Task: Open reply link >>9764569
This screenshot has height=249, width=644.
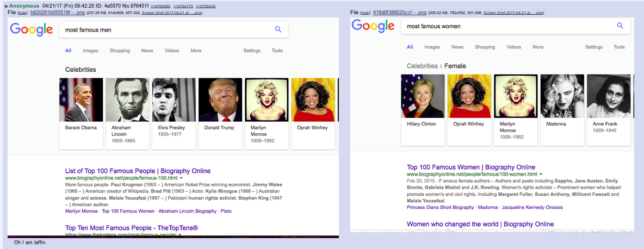Action: point(161,7)
